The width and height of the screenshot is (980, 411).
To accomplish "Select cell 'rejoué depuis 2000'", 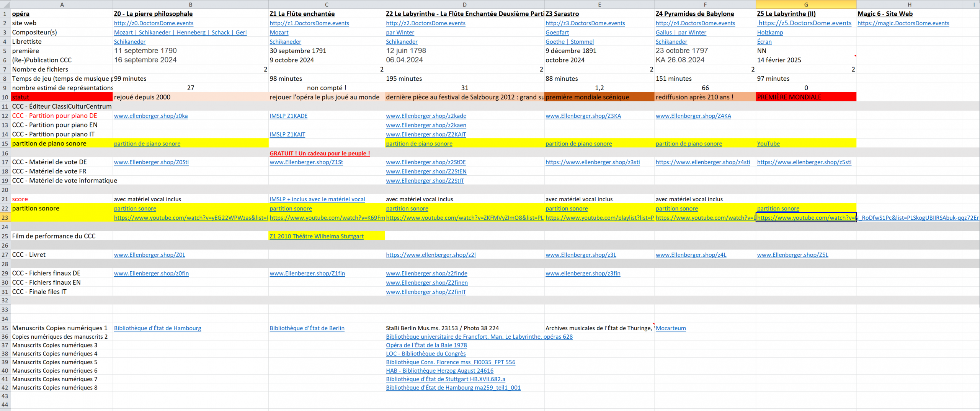I will [191, 97].
